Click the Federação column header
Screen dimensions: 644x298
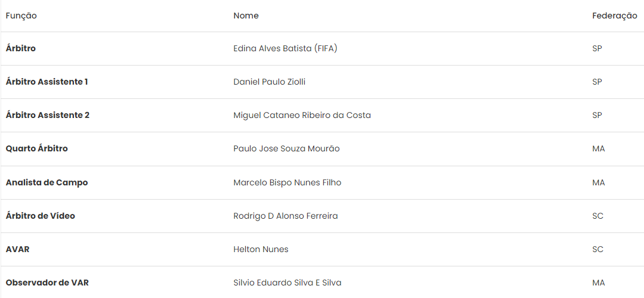614,15
